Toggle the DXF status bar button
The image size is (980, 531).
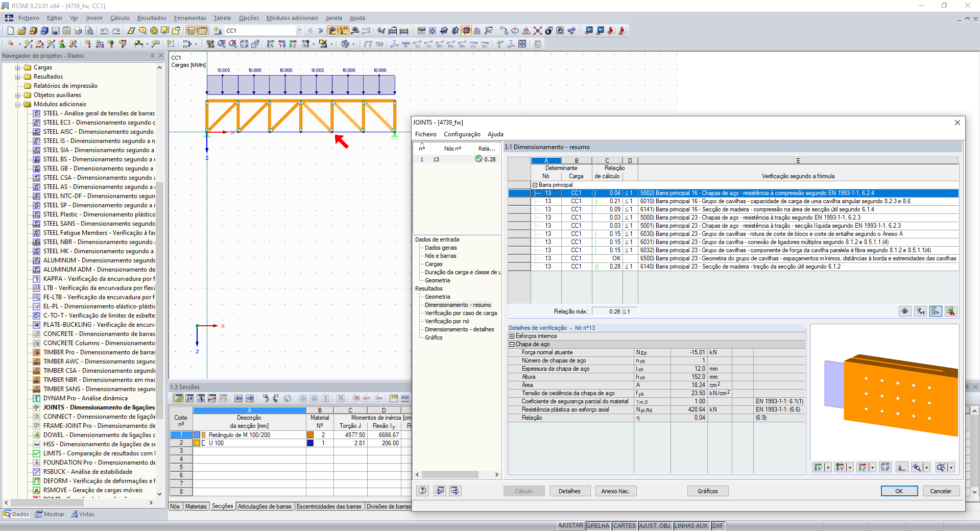718,525
